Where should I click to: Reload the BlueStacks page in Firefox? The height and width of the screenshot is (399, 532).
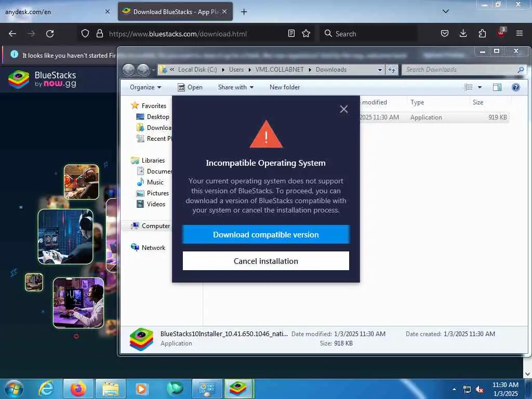pyautogui.click(x=50, y=34)
